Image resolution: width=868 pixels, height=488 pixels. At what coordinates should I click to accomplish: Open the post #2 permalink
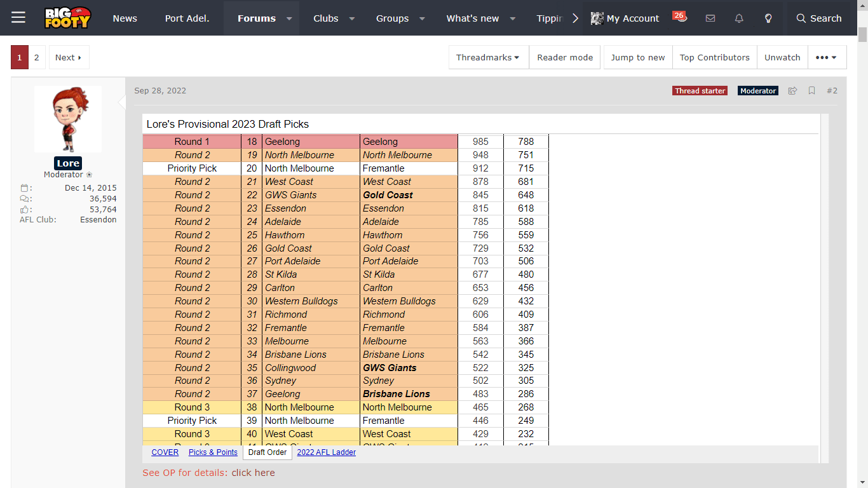tap(832, 91)
